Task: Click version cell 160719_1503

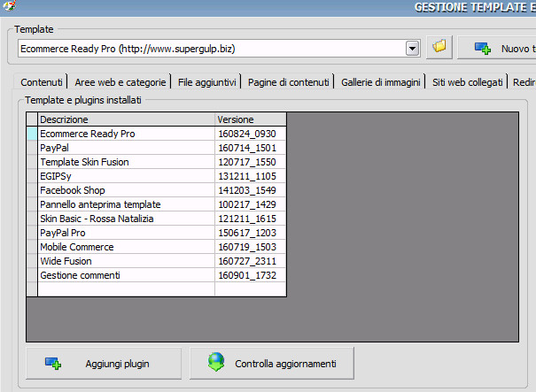Action: coord(250,247)
